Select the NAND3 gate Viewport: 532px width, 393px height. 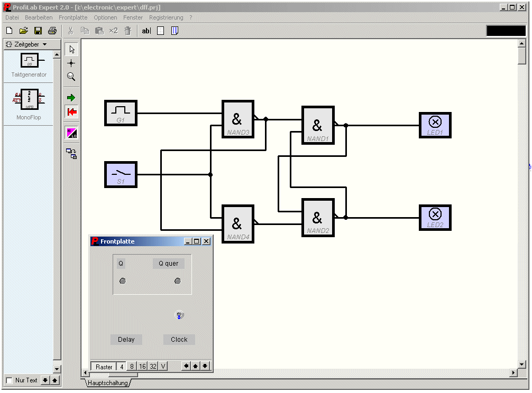coord(238,119)
